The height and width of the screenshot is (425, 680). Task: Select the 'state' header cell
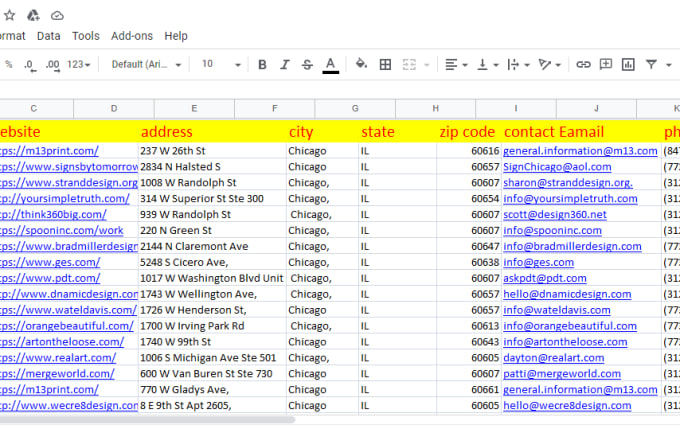[398, 132]
